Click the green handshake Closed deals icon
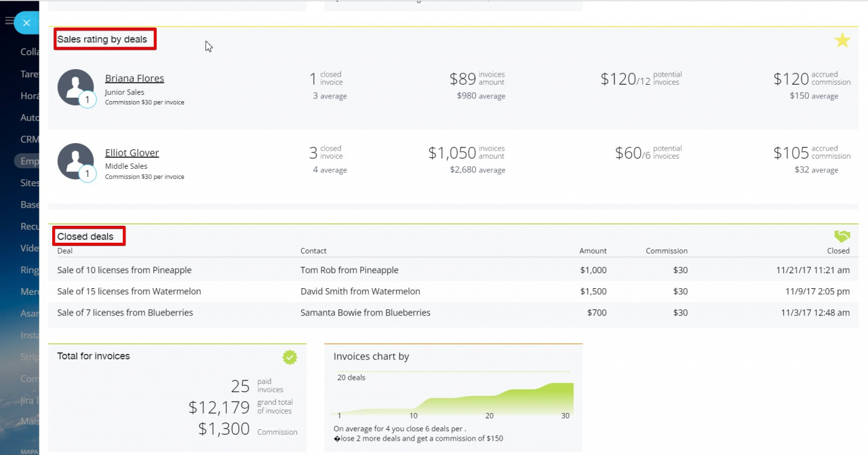Viewport: 868px width, 455px height. (x=842, y=236)
